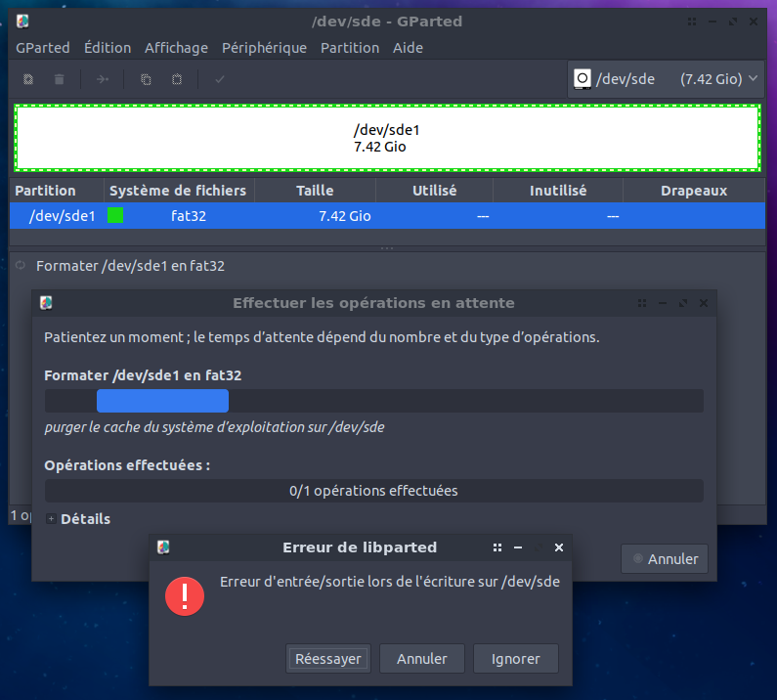This screenshot has width=777, height=700.
Task: Click the Partition column header
Action: click(57, 191)
